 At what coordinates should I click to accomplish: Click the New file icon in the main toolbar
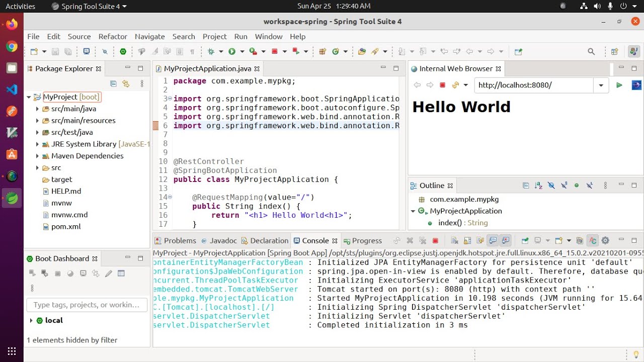34,51
